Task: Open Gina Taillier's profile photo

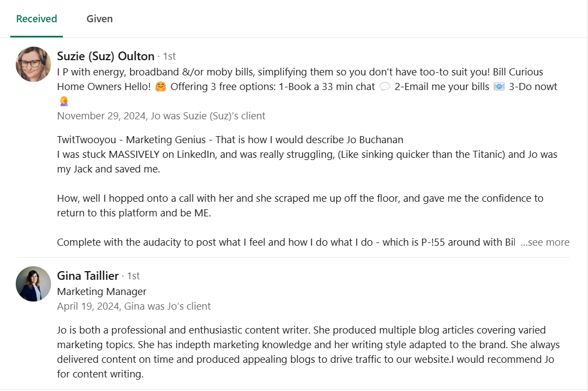Action: (x=34, y=284)
